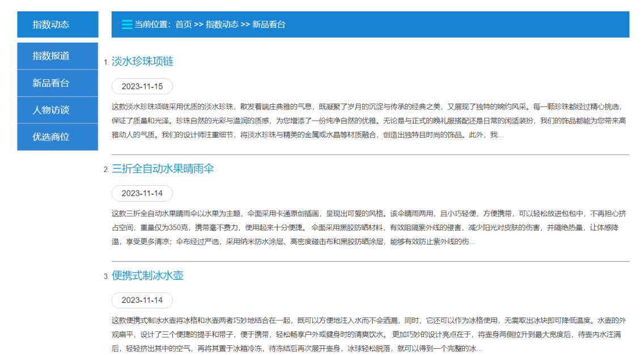Click the pearl necklace description paragraph
Viewport: 644px width, 355px height.
click(x=368, y=121)
